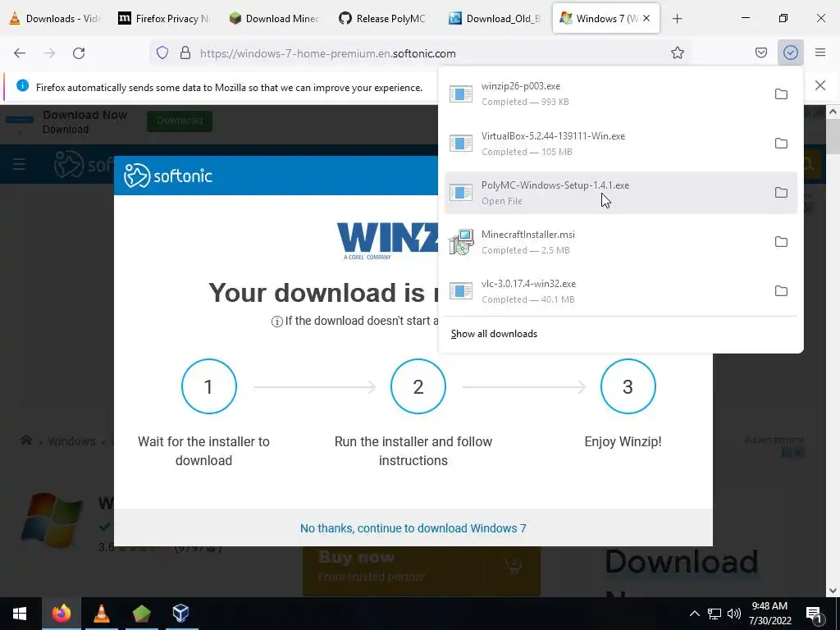Click the Windows breadcrumb link
The width and height of the screenshot is (840, 630).
pos(72,441)
